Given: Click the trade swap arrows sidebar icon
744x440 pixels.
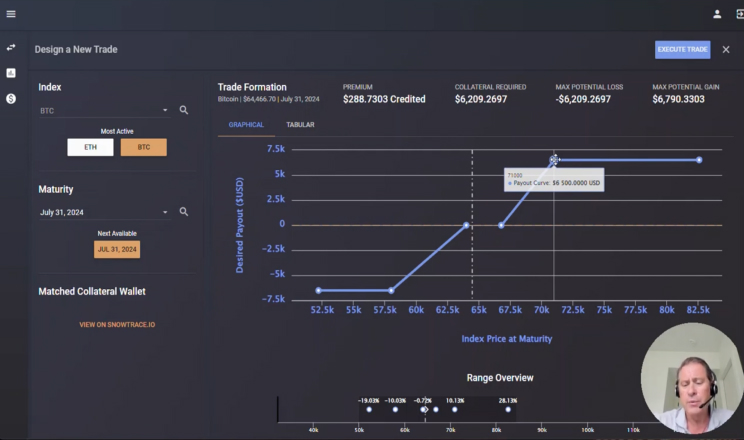Looking at the screenshot, I should 11,47.
